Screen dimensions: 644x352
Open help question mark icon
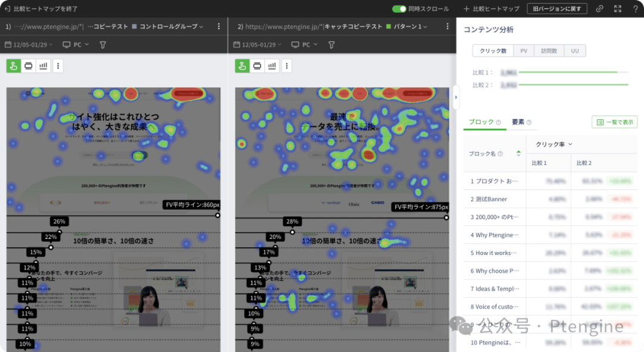click(635, 9)
